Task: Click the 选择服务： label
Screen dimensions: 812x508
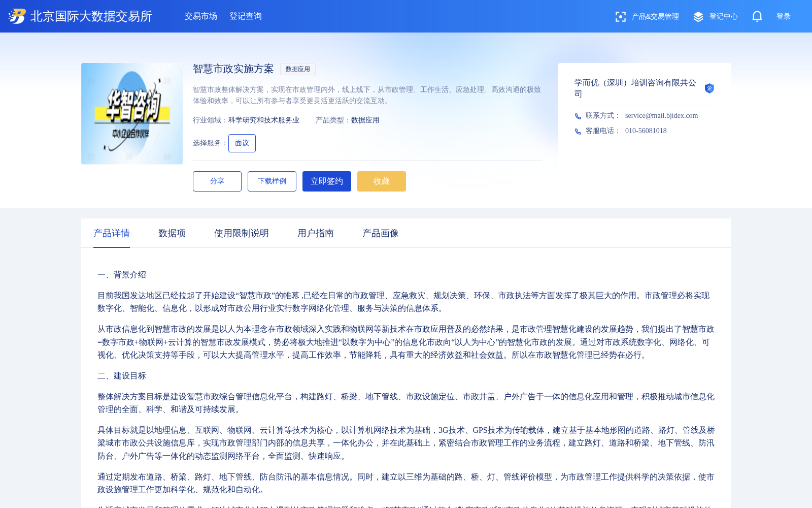Action: click(x=211, y=143)
